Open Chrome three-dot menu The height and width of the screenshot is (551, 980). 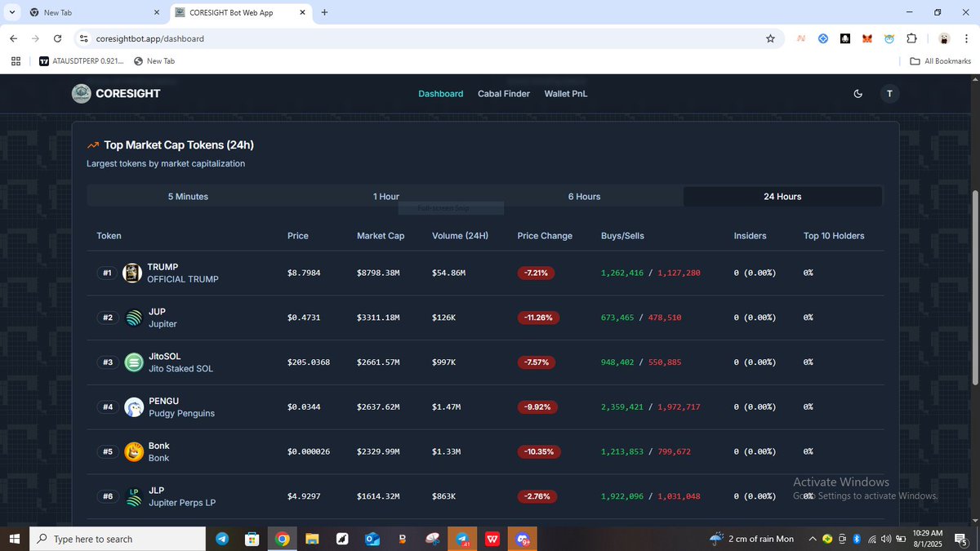[x=965, y=38]
